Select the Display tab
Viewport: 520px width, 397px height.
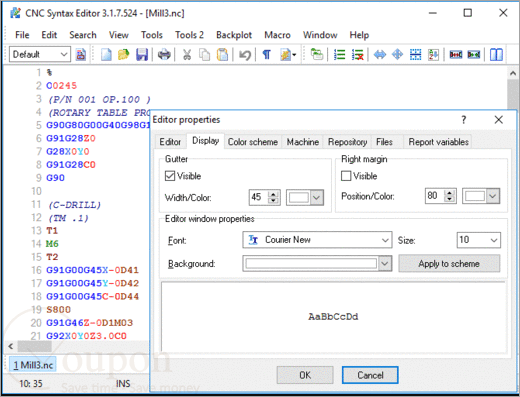pos(205,141)
